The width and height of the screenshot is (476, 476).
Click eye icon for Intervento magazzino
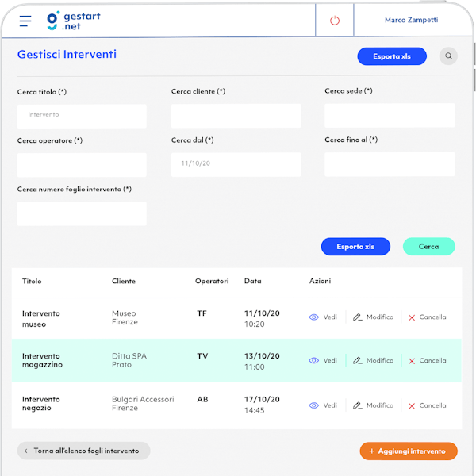click(314, 361)
